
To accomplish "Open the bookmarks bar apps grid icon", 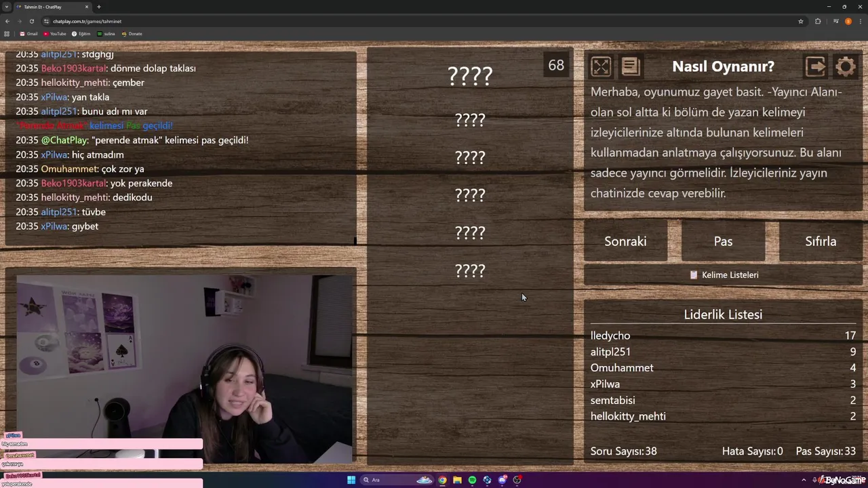I will pyautogui.click(x=7, y=34).
